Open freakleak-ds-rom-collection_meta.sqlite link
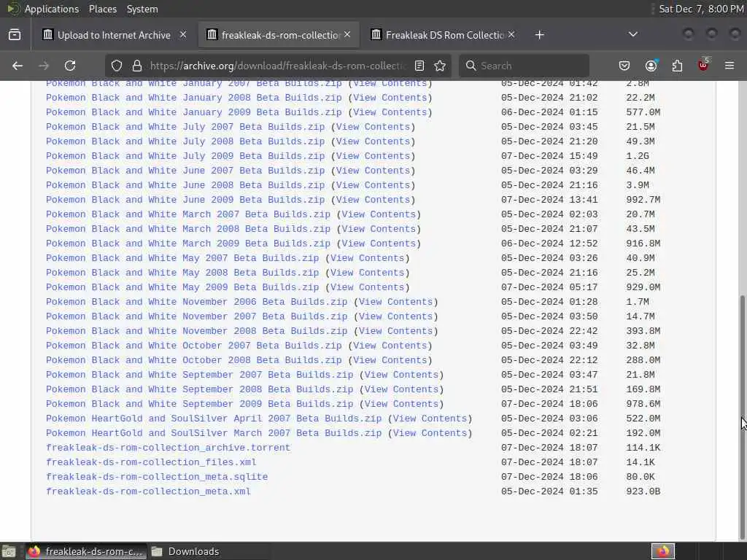Viewport: 747px width, 560px height. (157, 477)
